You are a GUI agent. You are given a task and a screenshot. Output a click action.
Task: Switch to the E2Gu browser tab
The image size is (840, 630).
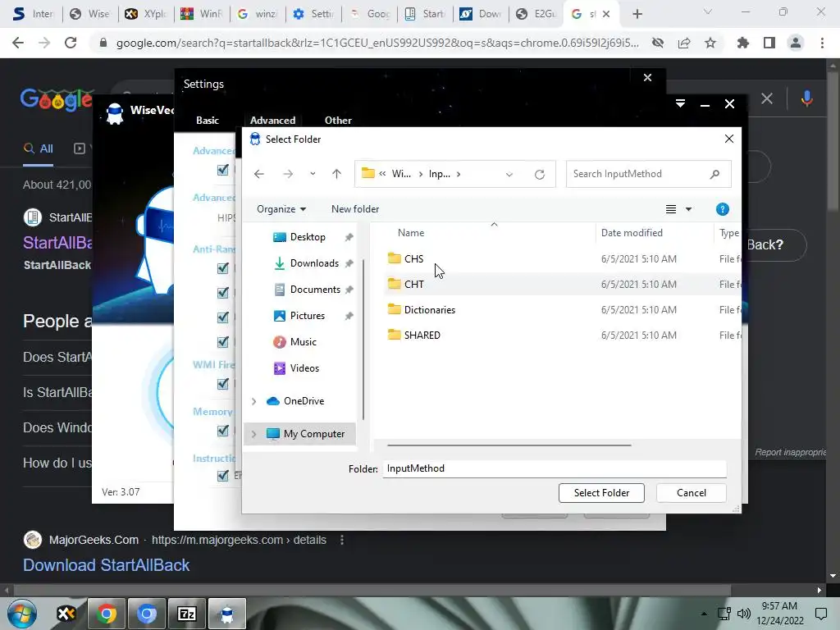536,14
